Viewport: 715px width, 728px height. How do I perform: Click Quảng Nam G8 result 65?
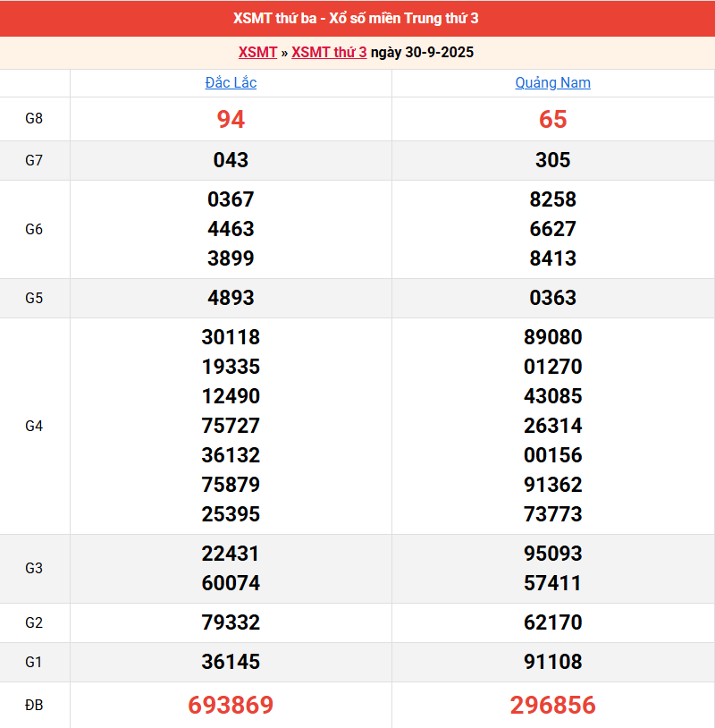pyautogui.click(x=552, y=119)
